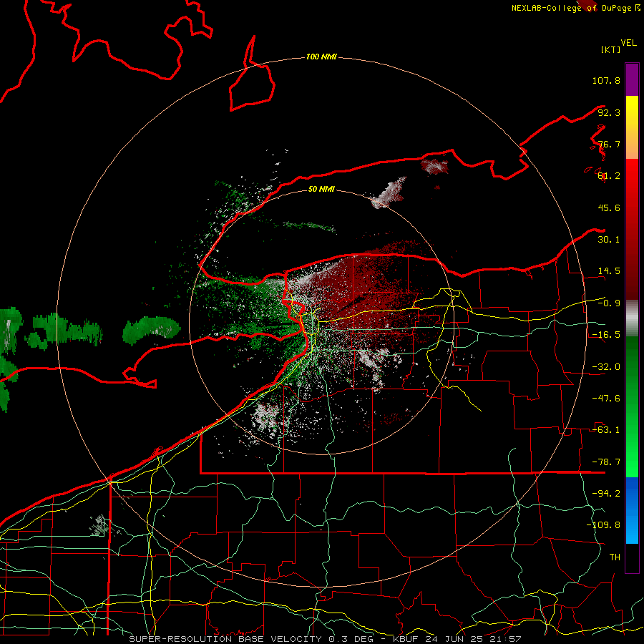Select the -94.2 scale value
The height and width of the screenshot is (644, 644).
pos(606,493)
